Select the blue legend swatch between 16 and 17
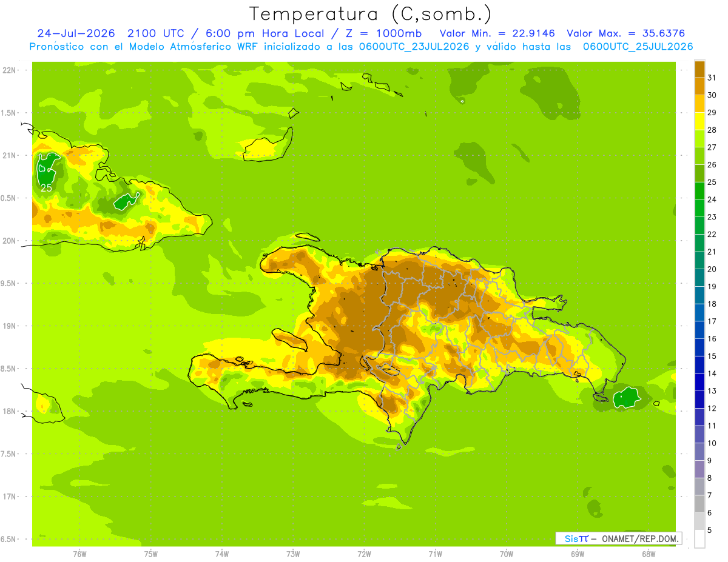Screen dimensions: 728x562 click(699, 330)
